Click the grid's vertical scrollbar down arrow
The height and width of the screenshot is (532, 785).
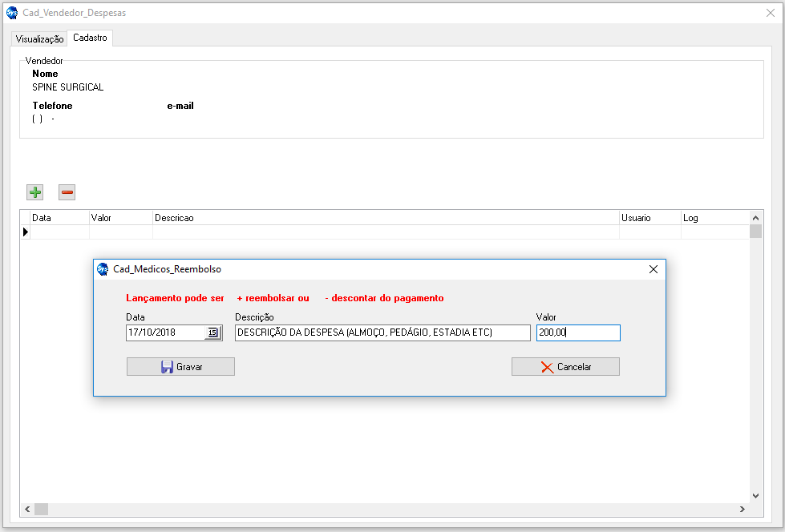(x=755, y=496)
